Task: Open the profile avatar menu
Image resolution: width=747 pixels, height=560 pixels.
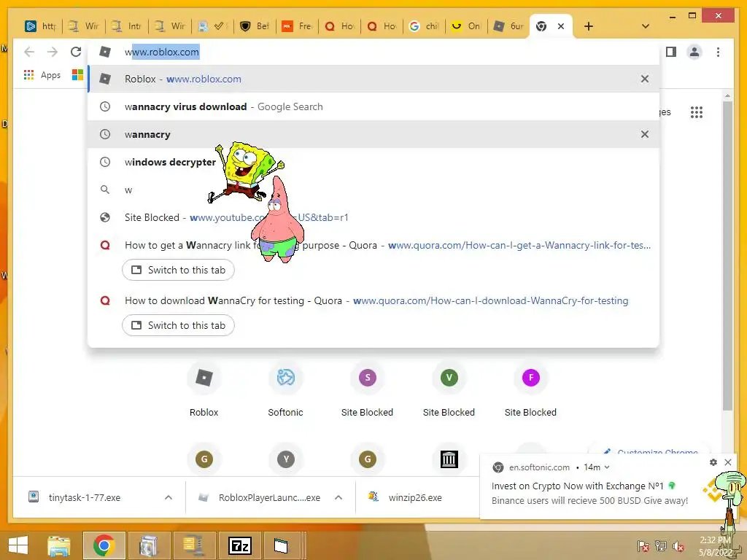Action: pyautogui.click(x=694, y=52)
